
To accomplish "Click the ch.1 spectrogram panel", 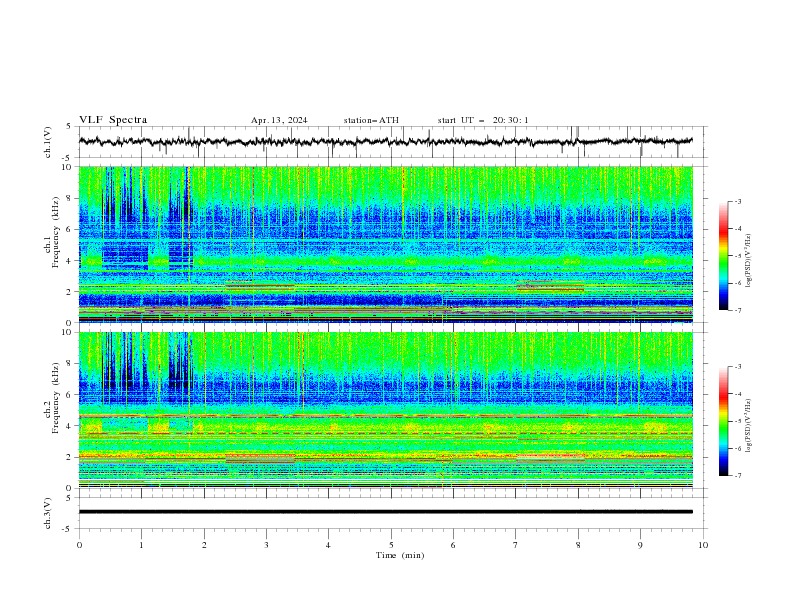I will 385,244.
